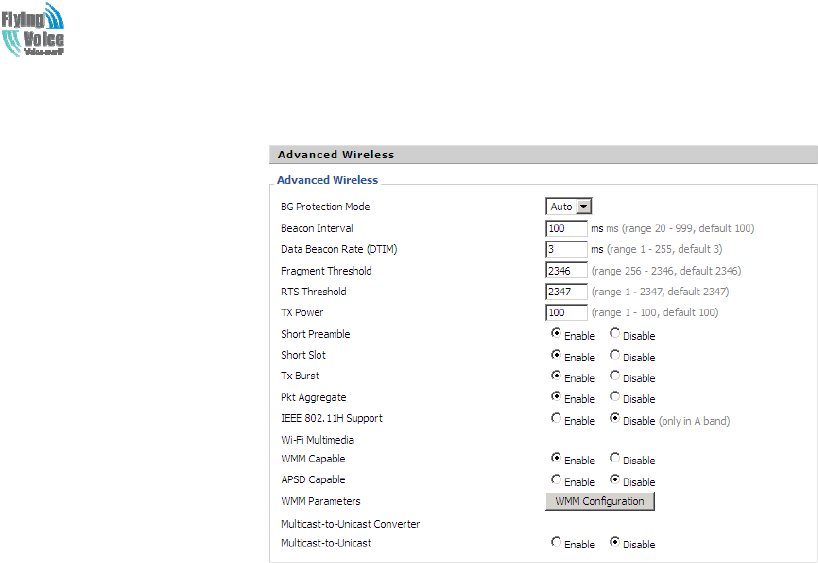Click the 'Wi-Fi Multimedia' section text
The height and width of the screenshot is (563, 818).
317,440
